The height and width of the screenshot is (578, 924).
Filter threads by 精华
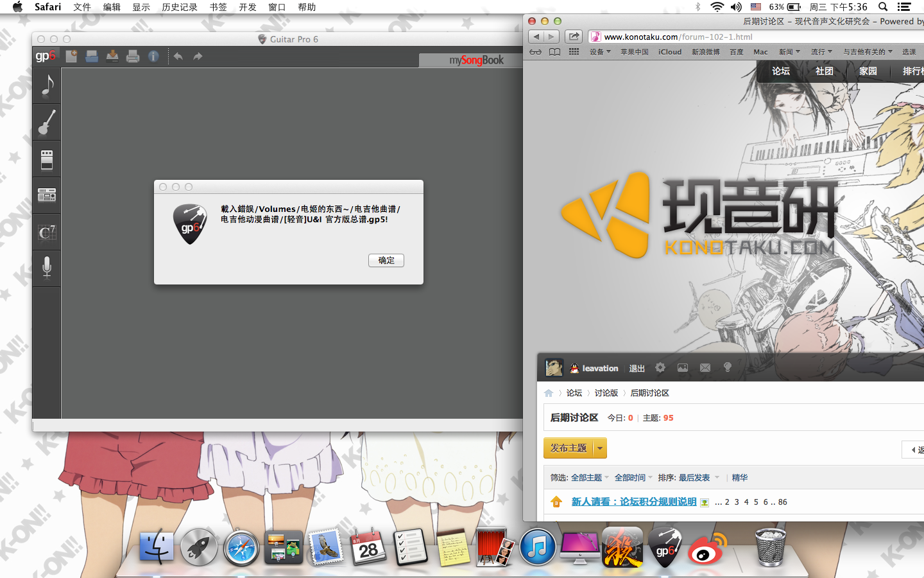[740, 478]
